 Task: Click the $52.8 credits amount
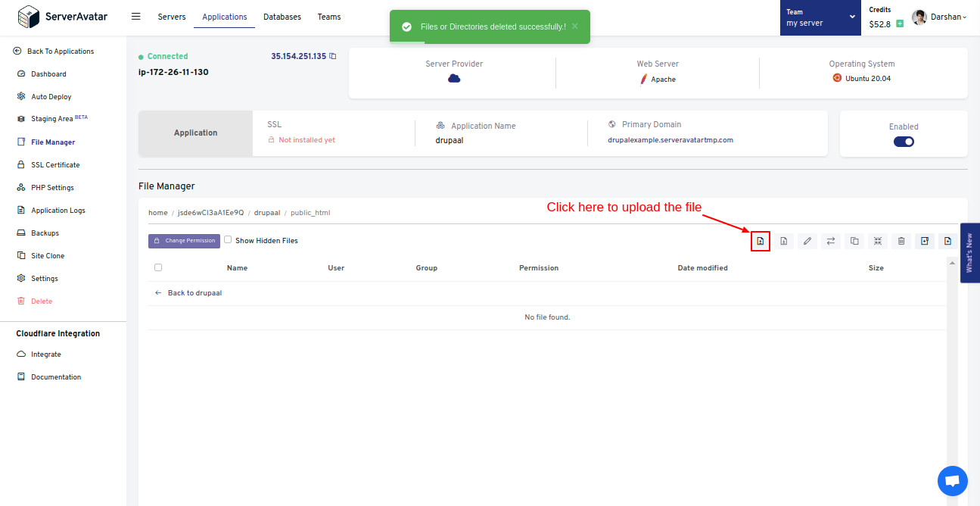[880, 24]
